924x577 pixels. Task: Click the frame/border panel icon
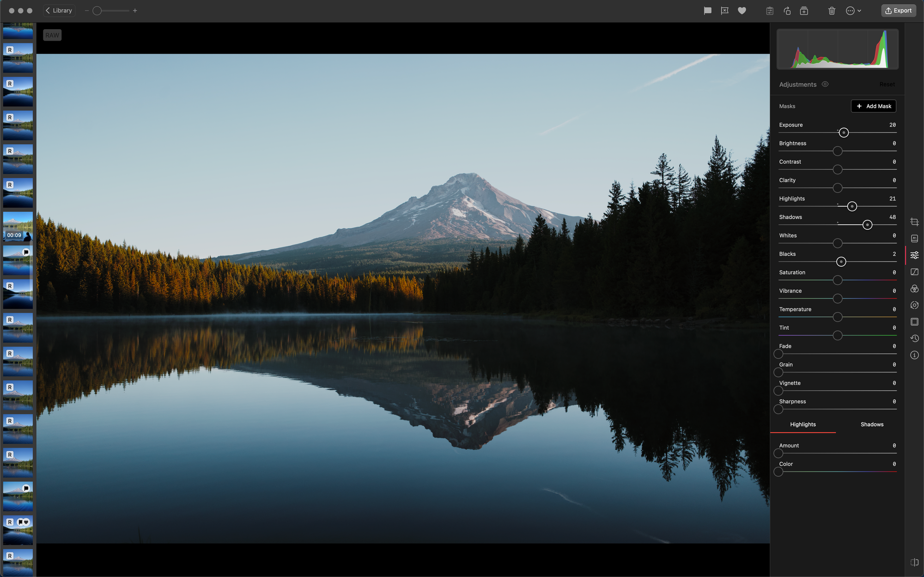[914, 322]
